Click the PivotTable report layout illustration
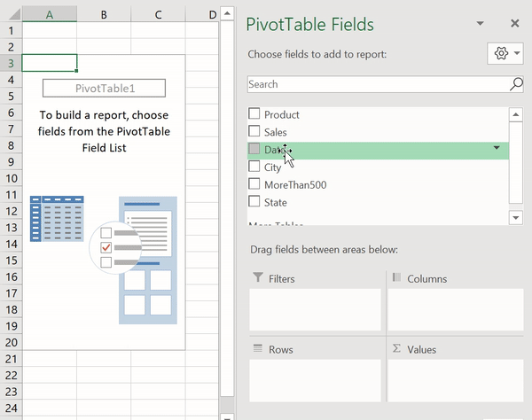Image resolution: width=532 pixels, height=420 pixels. pos(104,258)
